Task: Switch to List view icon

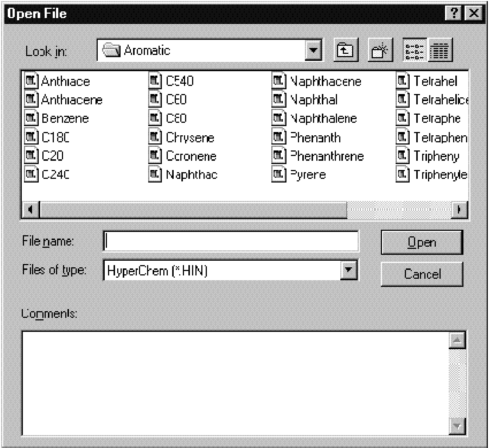Action: point(414,50)
